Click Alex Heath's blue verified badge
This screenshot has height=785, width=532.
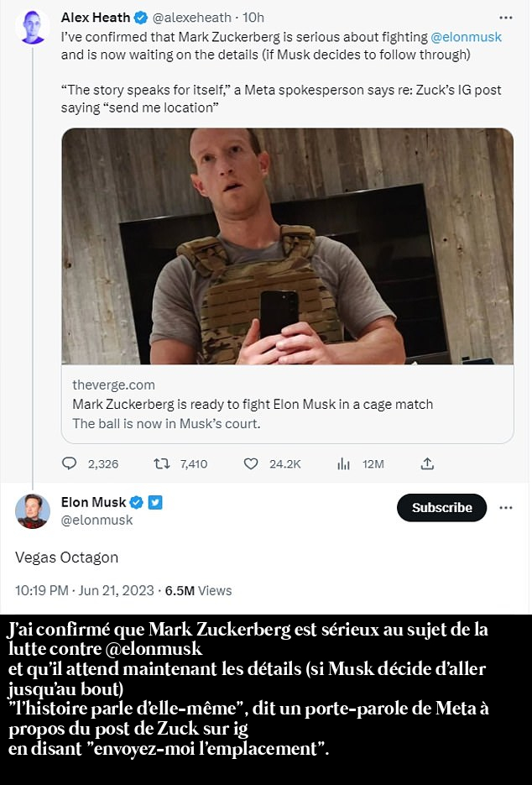tap(140, 18)
